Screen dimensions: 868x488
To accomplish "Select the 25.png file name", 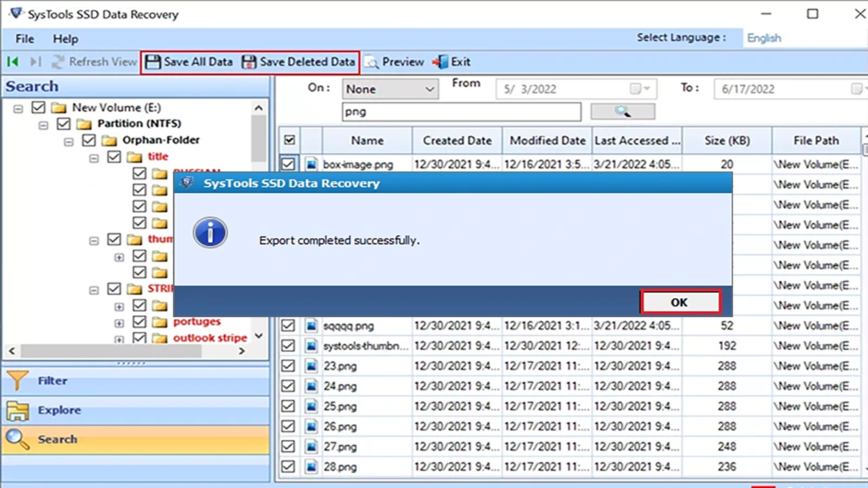I will point(340,406).
